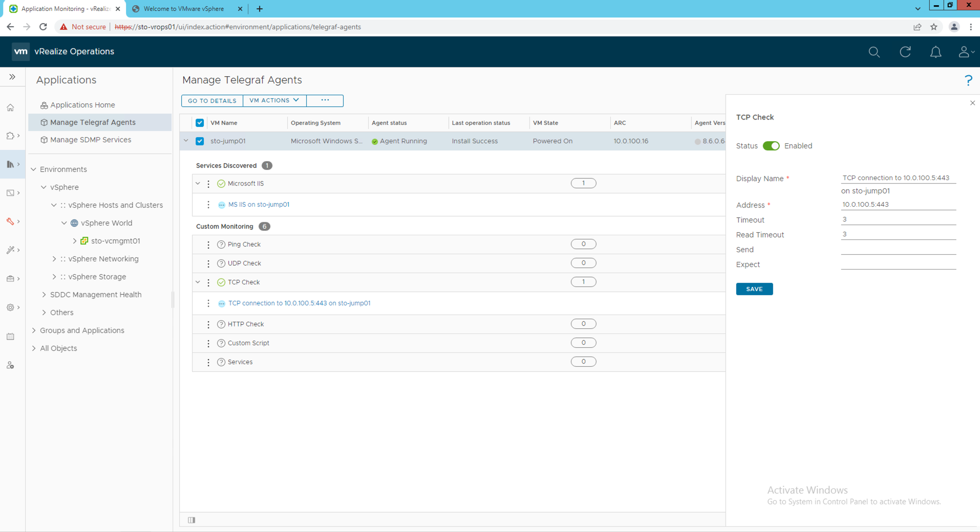Open the Home sidebar icon

coord(10,107)
